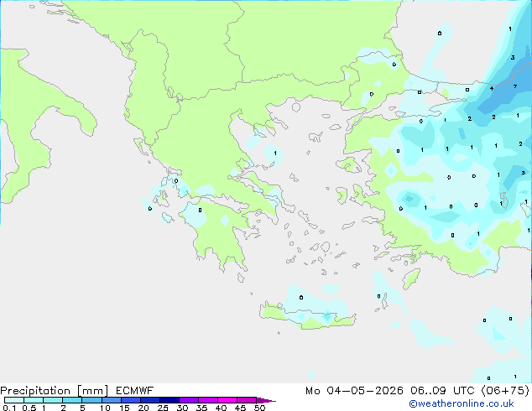532x411 pixels.
Task: Click the legend label '0.5'
Action: coord(29,408)
